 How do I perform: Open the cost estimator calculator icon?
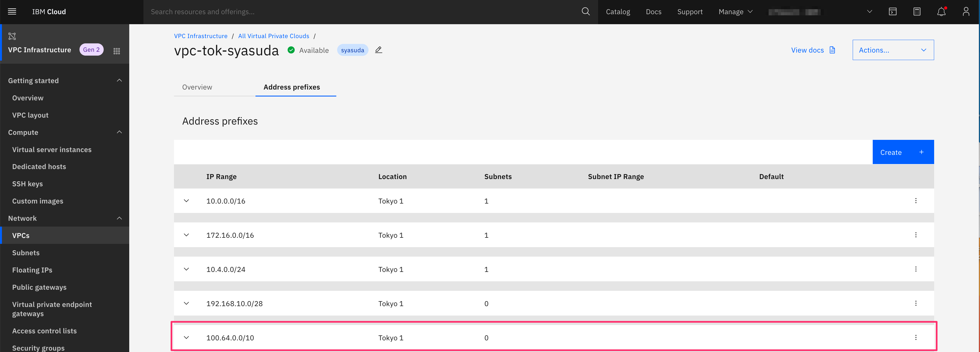point(917,12)
